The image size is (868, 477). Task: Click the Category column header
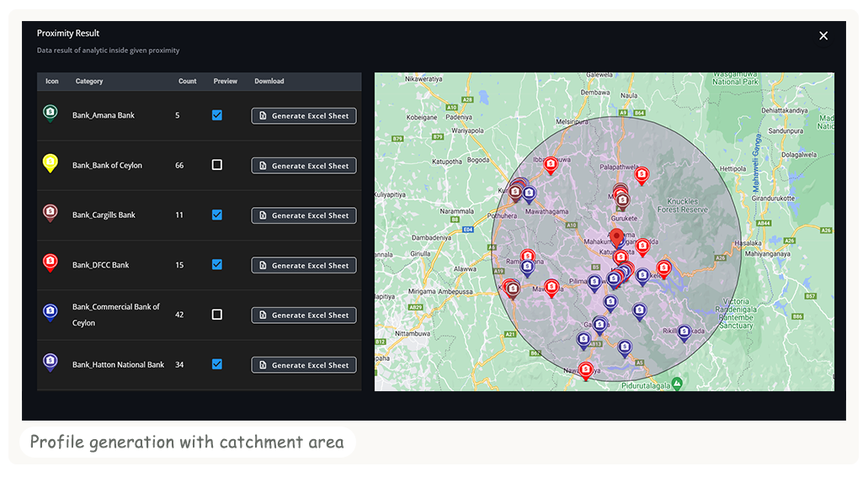[x=89, y=81]
